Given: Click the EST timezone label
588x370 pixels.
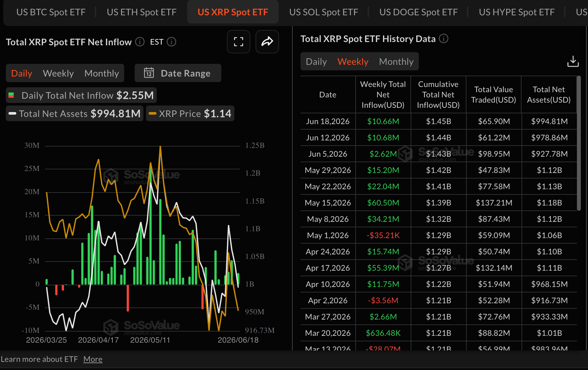Looking at the screenshot, I should pos(157,42).
